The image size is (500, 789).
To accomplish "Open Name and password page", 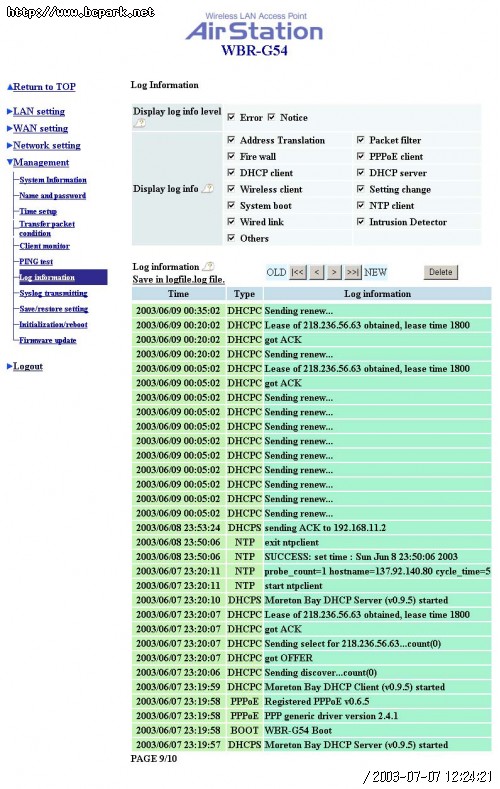I will pos(52,195).
